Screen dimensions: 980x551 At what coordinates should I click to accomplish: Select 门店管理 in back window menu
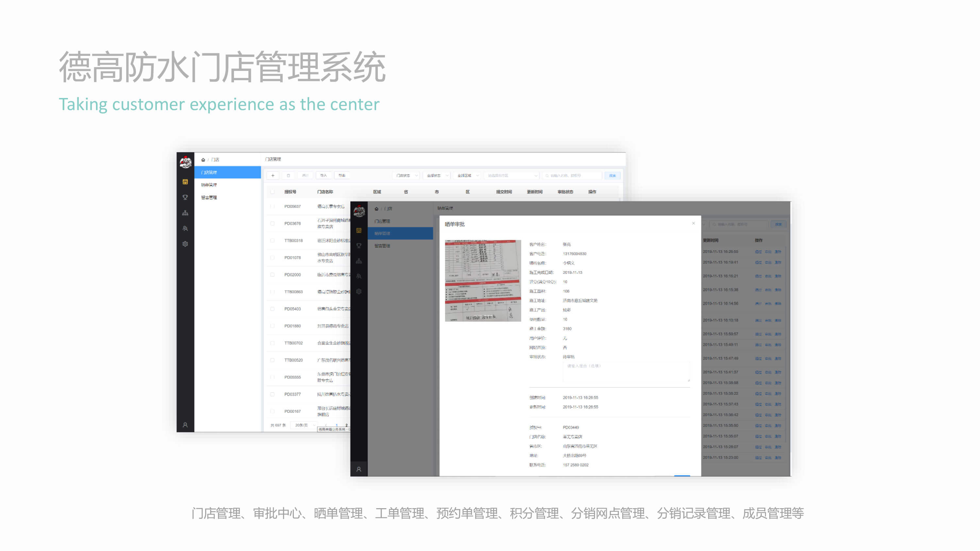click(228, 172)
